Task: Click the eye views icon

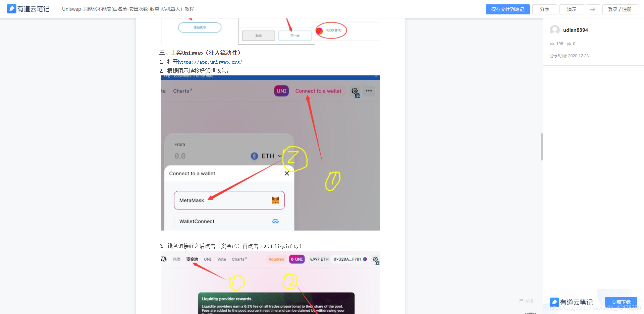Action: (552, 44)
